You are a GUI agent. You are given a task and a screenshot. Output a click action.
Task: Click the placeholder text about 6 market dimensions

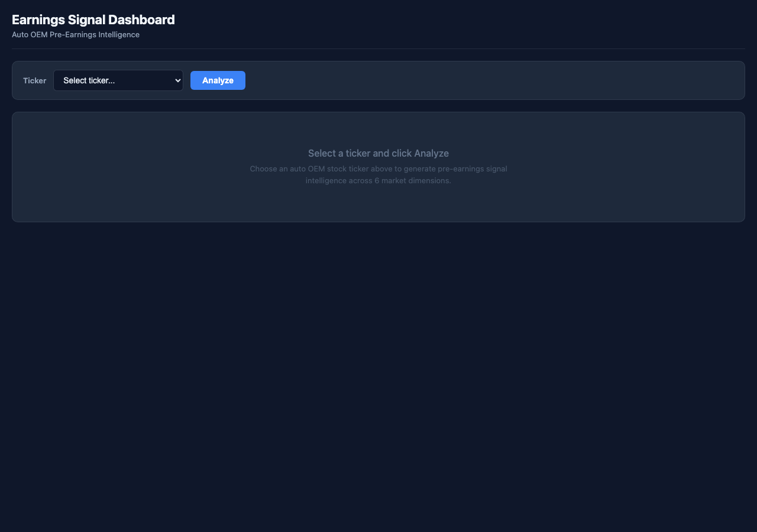(378, 174)
